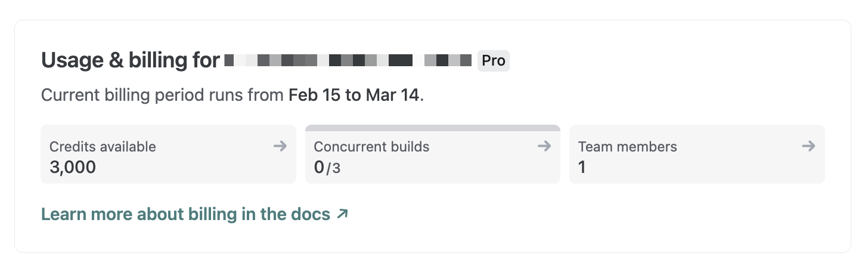Viewport: 868px width, 266px height.
Task: Click the Usage & billing heading text
Action: (x=130, y=60)
